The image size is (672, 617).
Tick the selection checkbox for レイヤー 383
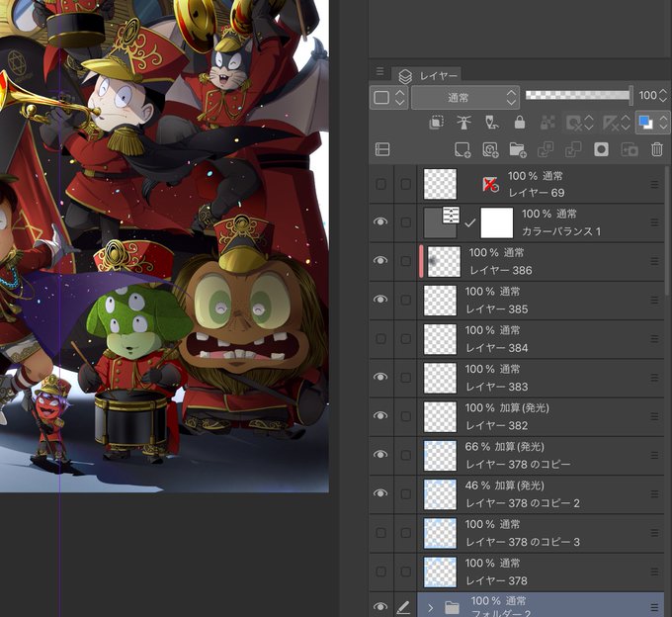pos(405,378)
